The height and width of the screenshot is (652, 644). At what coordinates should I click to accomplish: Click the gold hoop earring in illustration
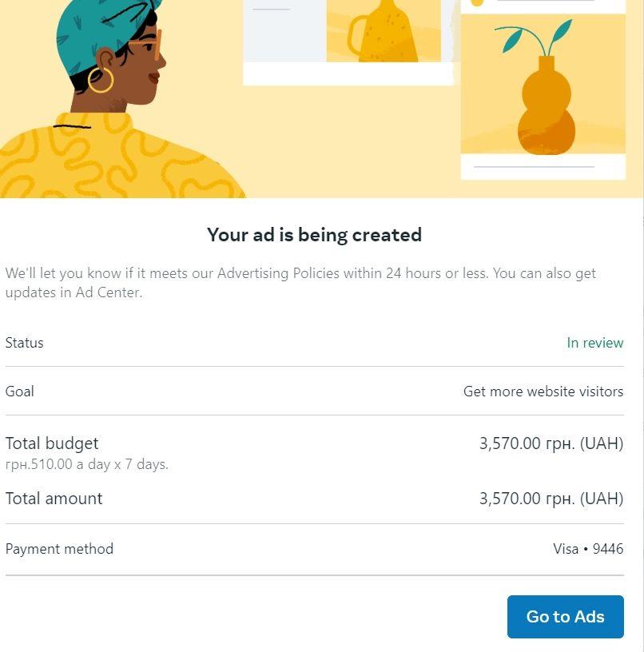(x=100, y=79)
